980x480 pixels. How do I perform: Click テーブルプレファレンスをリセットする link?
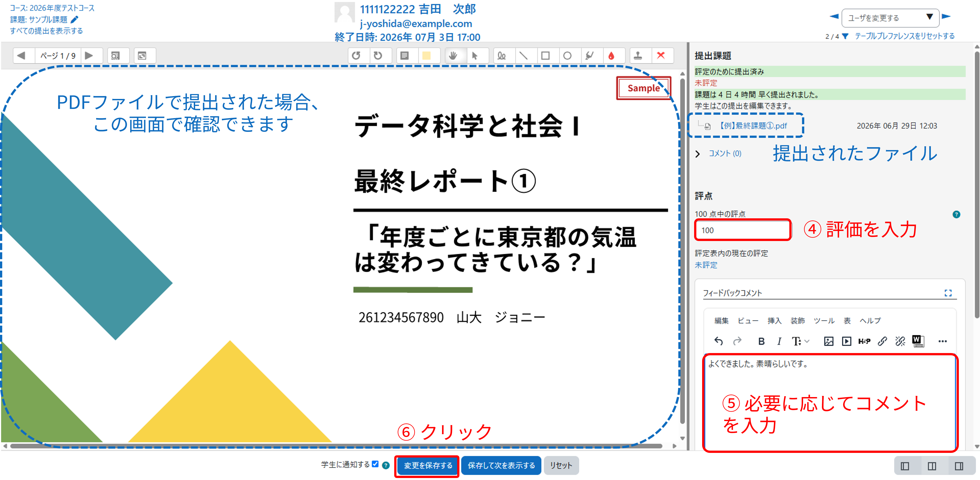[x=905, y=36]
